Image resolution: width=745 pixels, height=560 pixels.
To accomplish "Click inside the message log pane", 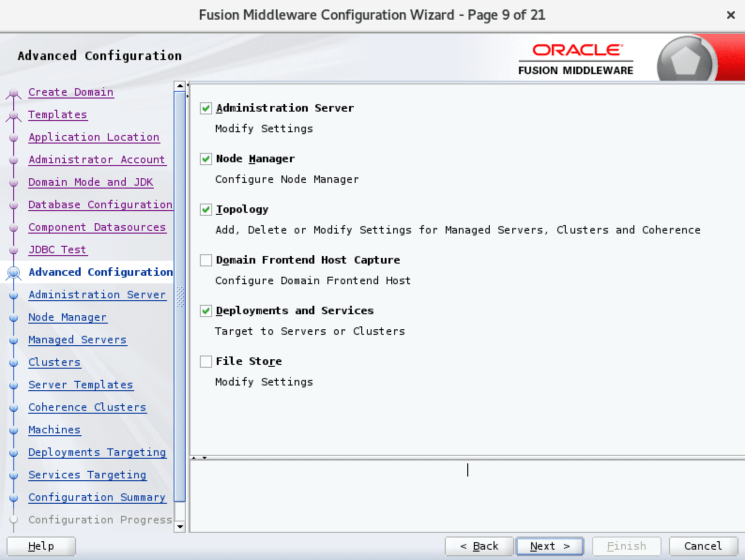I will pos(467,495).
